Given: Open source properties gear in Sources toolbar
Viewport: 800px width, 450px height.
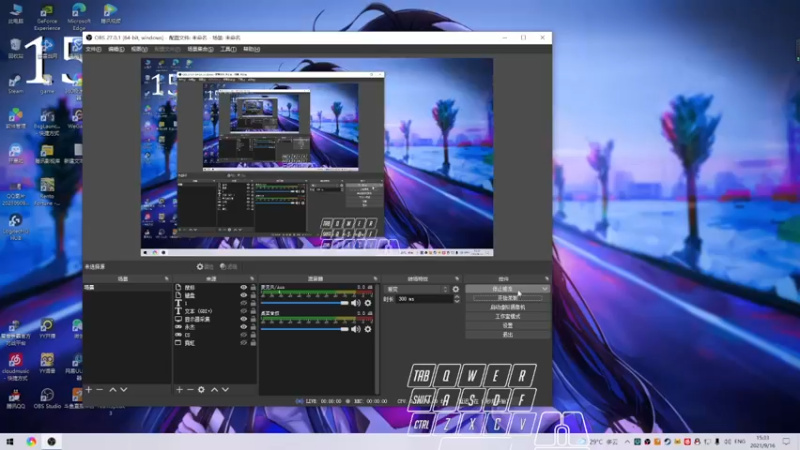Looking at the screenshot, I should pos(201,389).
